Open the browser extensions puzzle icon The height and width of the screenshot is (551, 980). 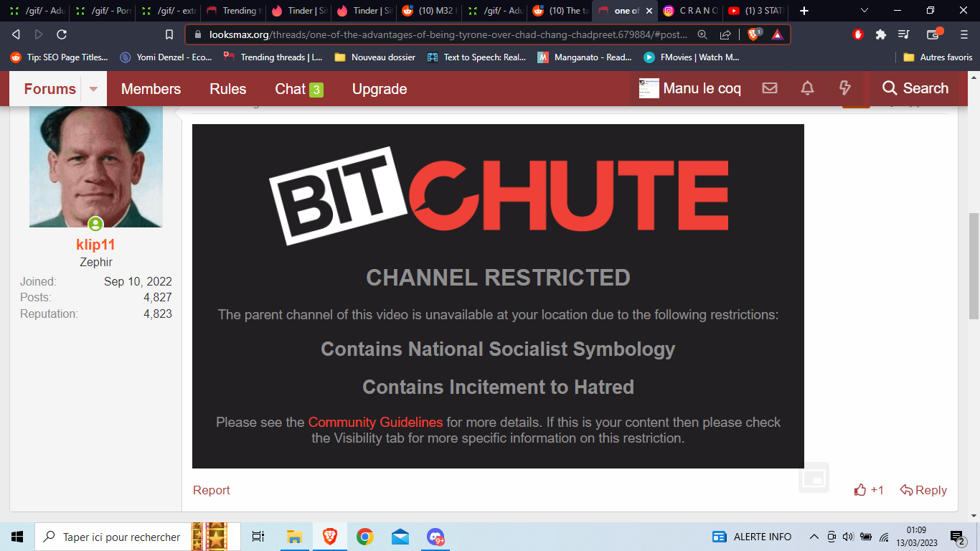click(x=881, y=34)
